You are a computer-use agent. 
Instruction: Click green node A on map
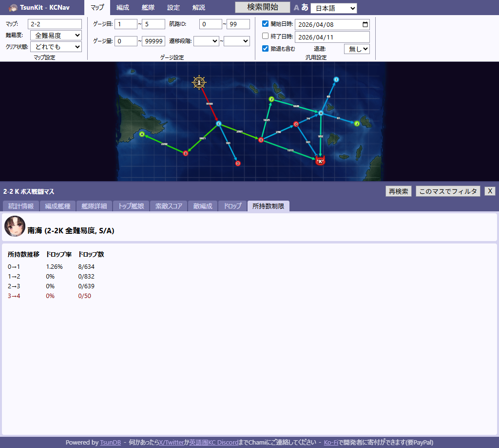[142, 134]
